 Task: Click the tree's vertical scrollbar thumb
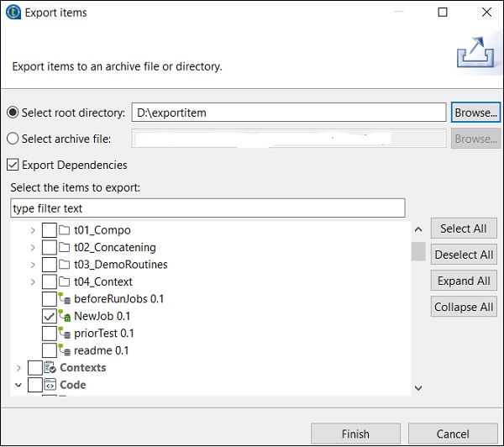pos(417,251)
